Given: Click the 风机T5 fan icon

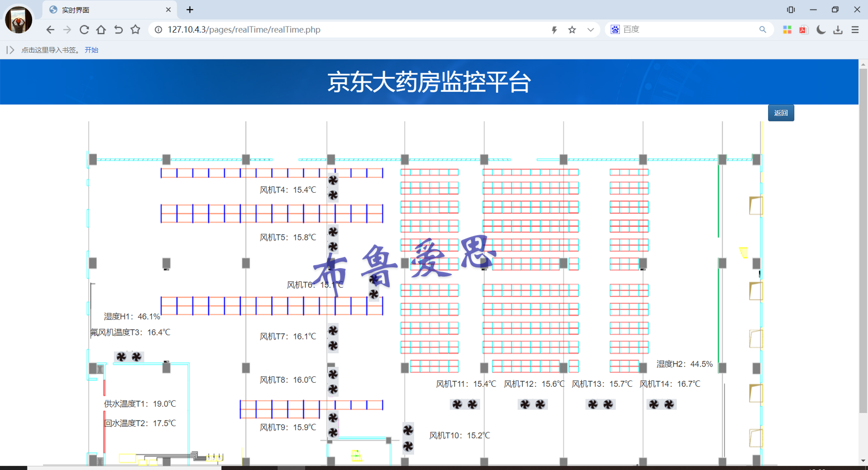Looking at the screenshot, I should click(333, 239).
